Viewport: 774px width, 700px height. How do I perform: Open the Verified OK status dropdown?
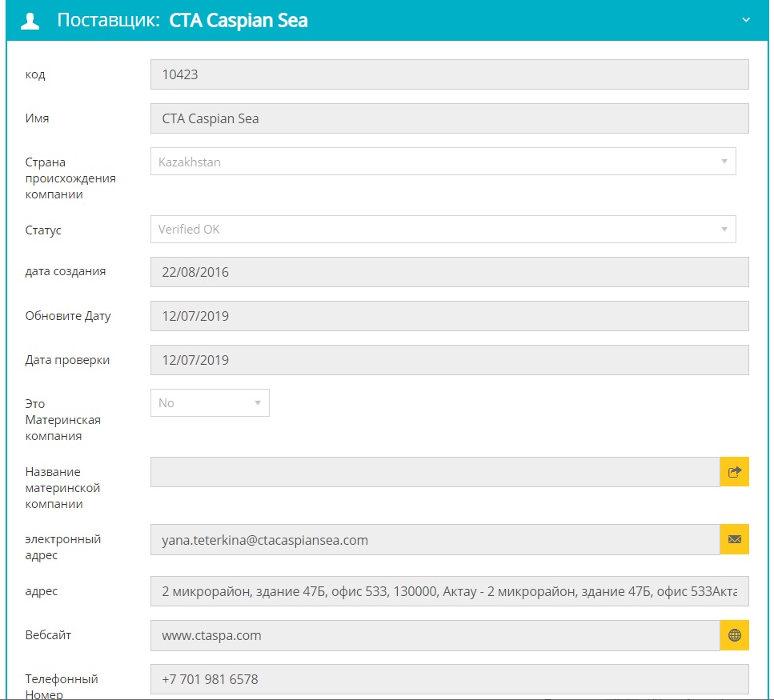pyautogui.click(x=443, y=229)
